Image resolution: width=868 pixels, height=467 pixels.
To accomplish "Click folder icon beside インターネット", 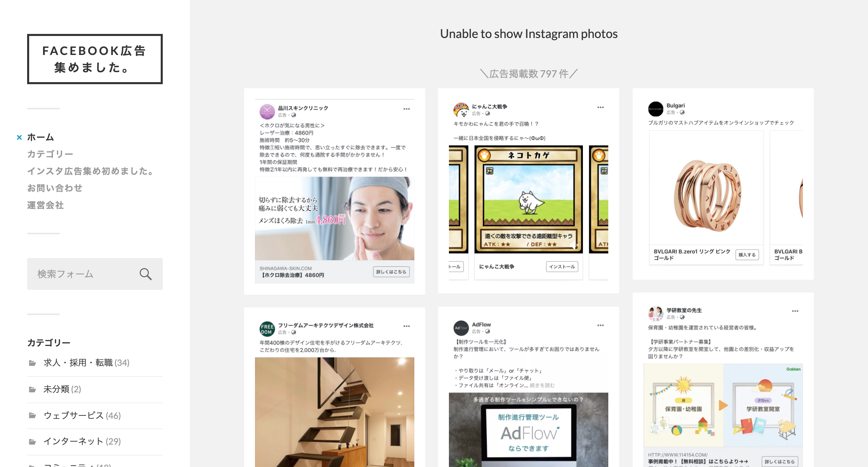I will coord(33,442).
